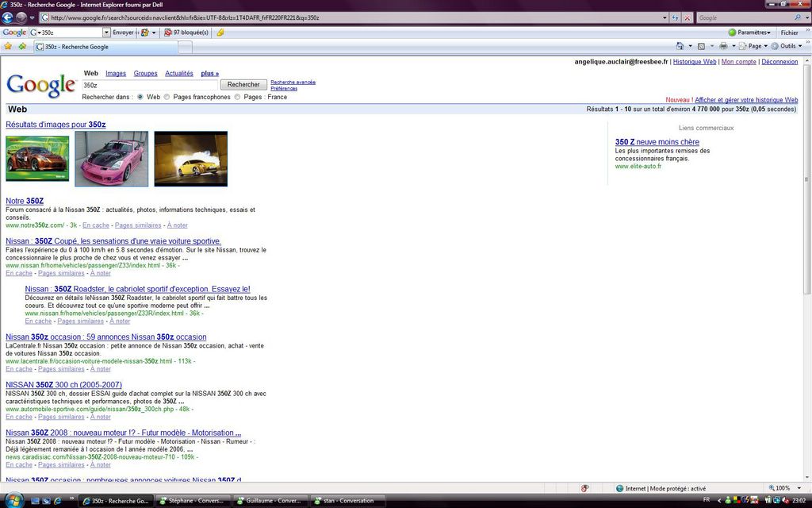Click the browser Back arrow button
The image size is (812, 508).
tap(8, 17)
